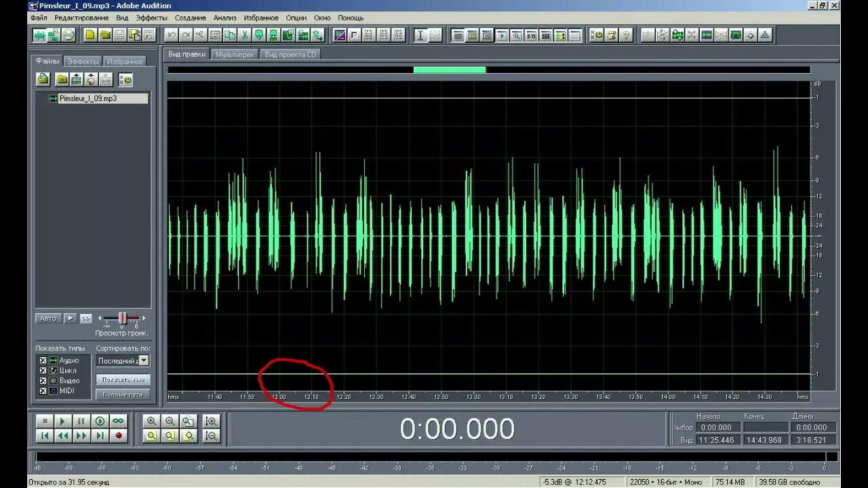Open the Помощь menu
The image size is (868, 488).
click(351, 18)
